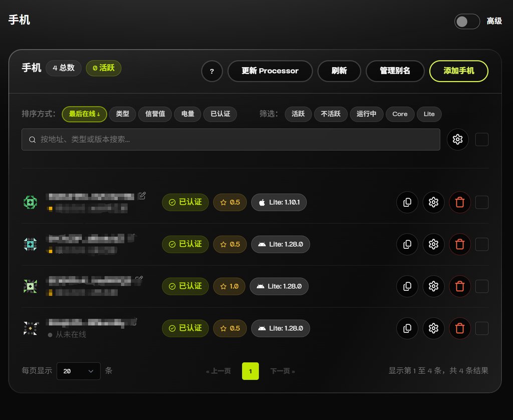Click the 4 总数 count badge
513x420 pixels.
tap(64, 68)
